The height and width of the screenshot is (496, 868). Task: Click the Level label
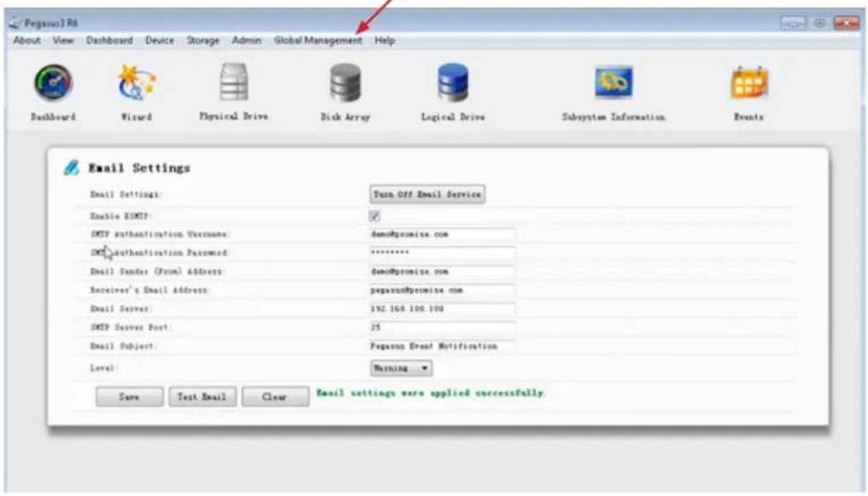(x=104, y=368)
